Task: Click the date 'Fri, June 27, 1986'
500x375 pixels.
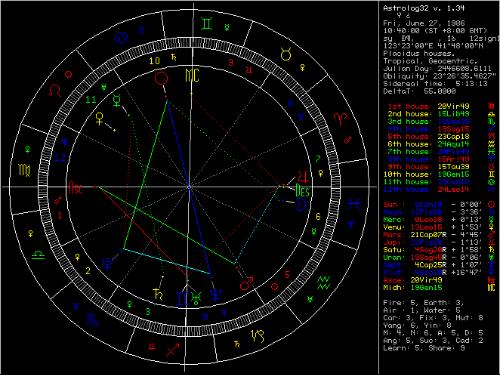Action: point(424,23)
